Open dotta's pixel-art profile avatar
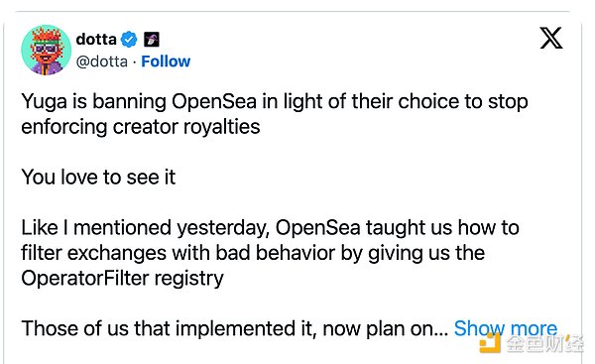This screenshot has width=595, height=364. [x=47, y=50]
